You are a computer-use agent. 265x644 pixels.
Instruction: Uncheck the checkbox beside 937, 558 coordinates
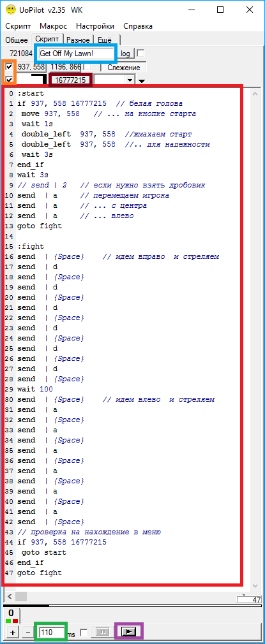tap(10, 66)
